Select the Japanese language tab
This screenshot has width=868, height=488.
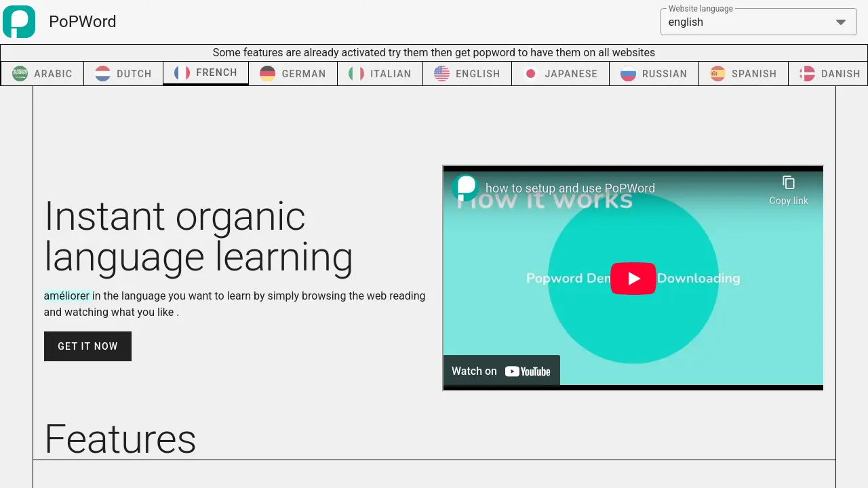click(x=561, y=73)
